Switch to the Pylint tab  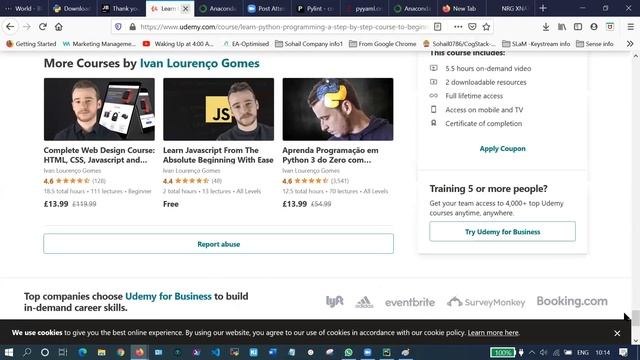316,8
